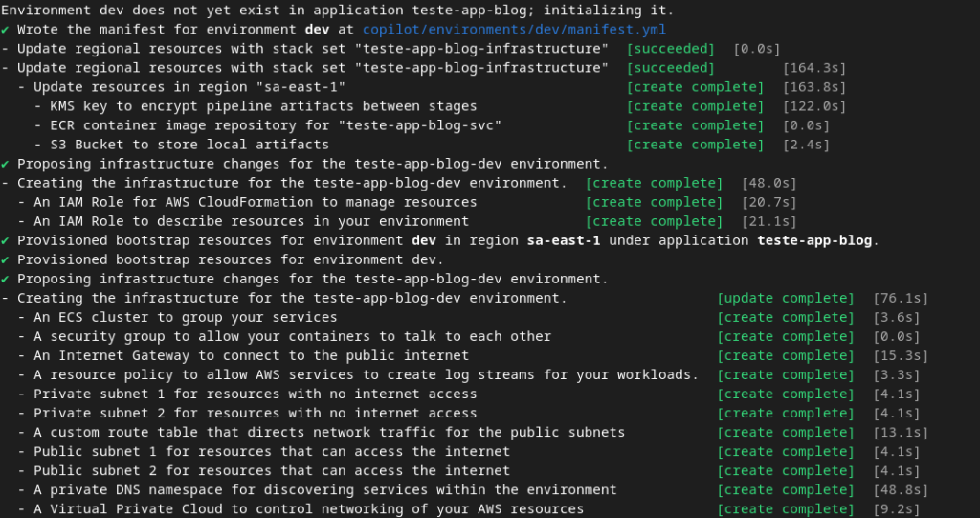Screen dimensions: 980x518
Task: Click the "[48.8s]" duration for private DNS namespace
Action: point(901,489)
